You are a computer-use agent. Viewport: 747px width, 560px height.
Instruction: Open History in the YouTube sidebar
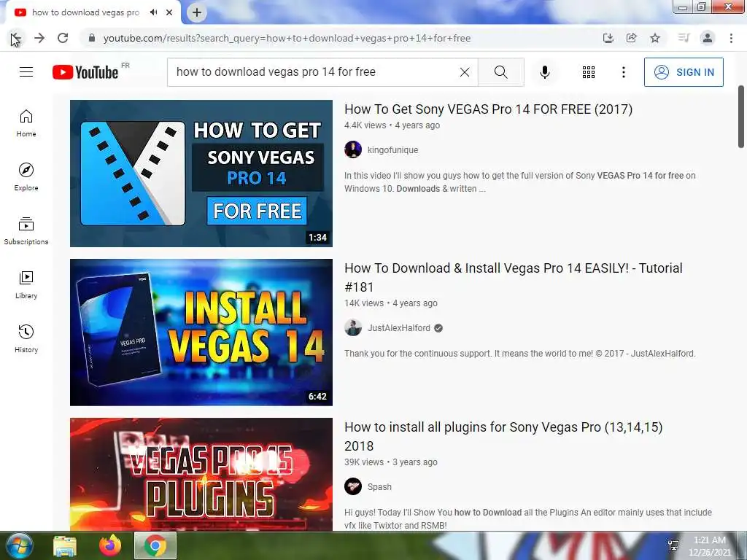tap(26, 339)
